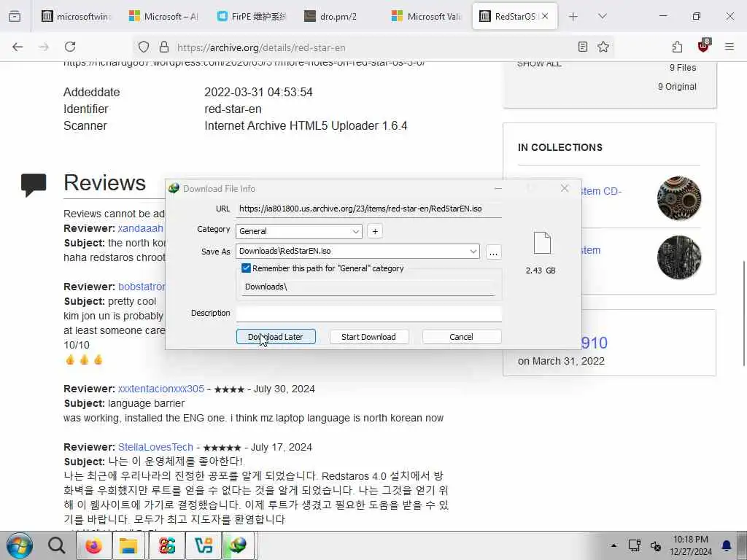Viewport: 747px width, 560px height.
Task: Click the Firefox taskbar icon
Action: pyautogui.click(x=93, y=545)
